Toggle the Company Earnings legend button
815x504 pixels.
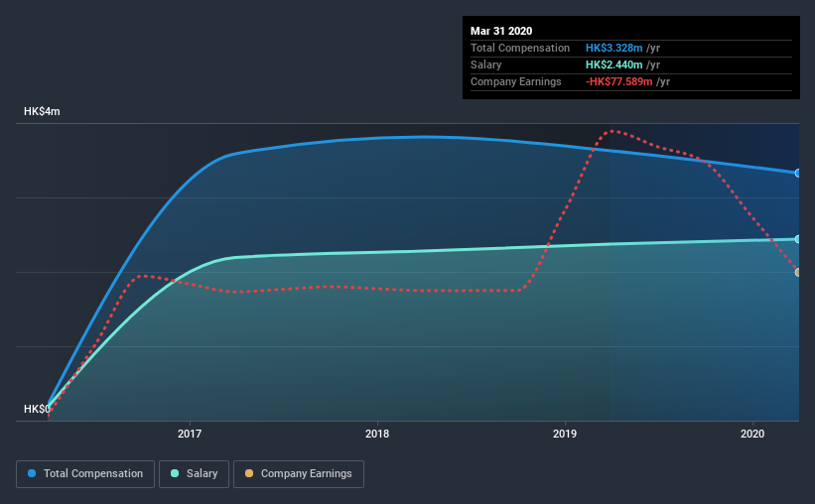click(x=299, y=474)
